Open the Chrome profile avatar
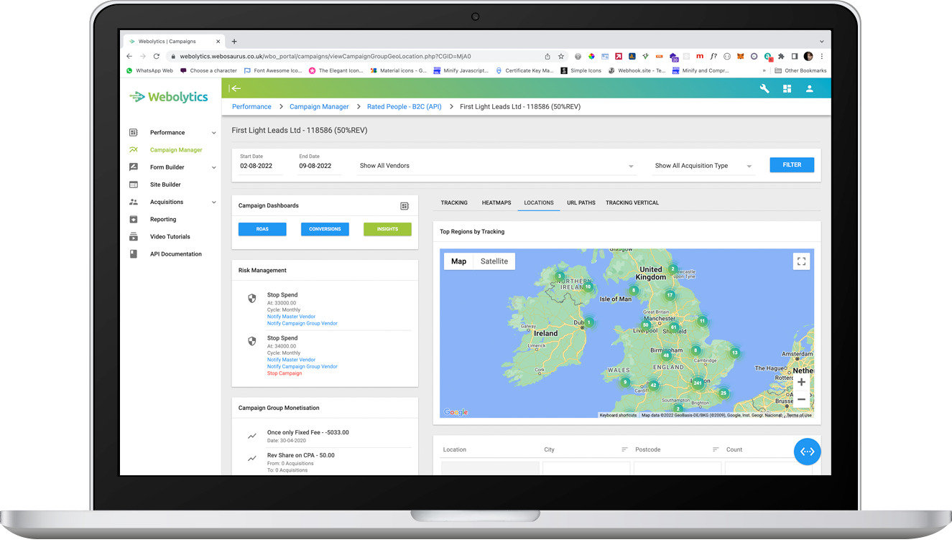Viewport: 952px width, 560px height. coord(808,56)
